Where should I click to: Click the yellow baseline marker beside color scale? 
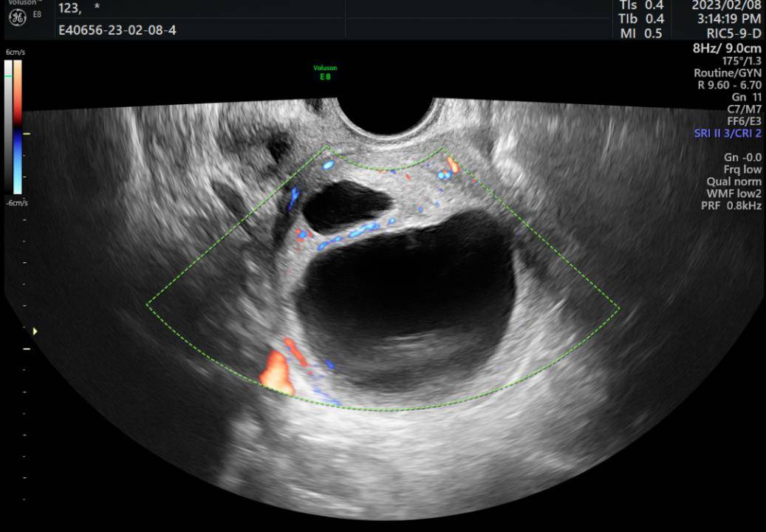(x=27, y=133)
